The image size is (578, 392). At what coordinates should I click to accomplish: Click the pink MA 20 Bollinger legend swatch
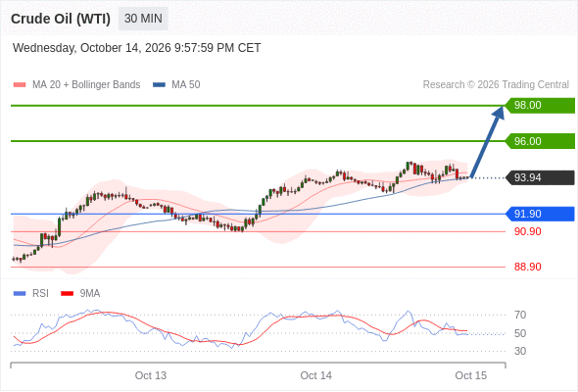click(20, 85)
